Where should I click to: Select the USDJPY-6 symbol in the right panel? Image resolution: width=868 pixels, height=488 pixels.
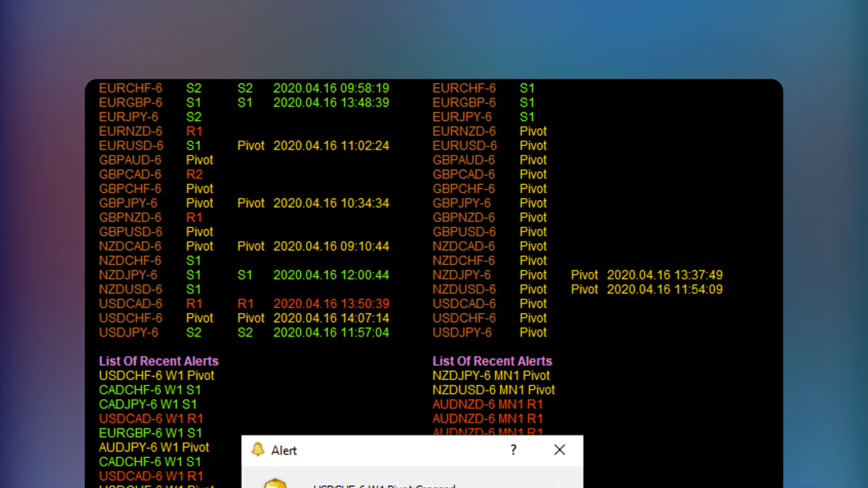(x=462, y=332)
